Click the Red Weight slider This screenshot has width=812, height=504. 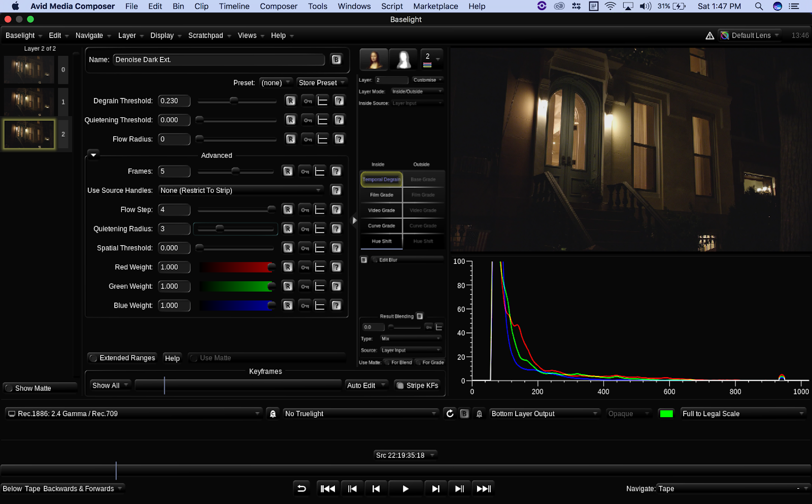236,267
